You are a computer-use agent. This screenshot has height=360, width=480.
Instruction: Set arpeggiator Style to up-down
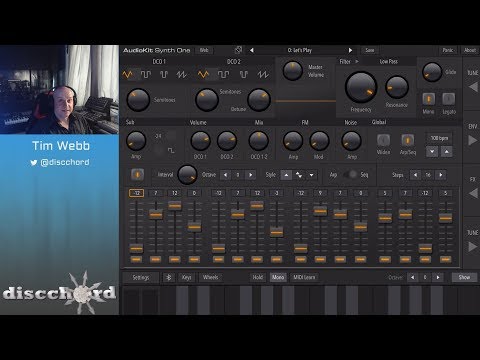point(299,175)
